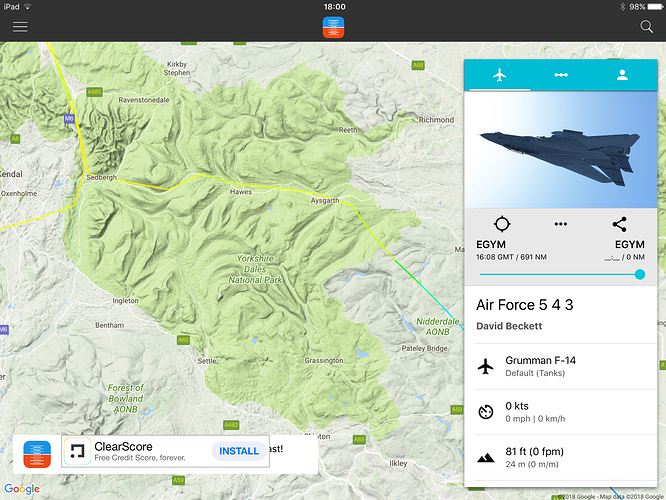Tap the app logo in top bar

click(x=333, y=27)
